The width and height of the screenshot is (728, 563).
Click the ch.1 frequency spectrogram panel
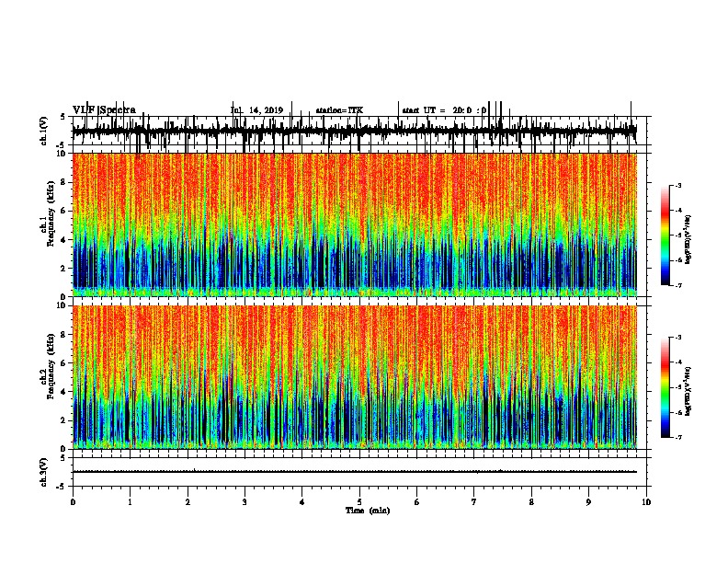pos(355,224)
